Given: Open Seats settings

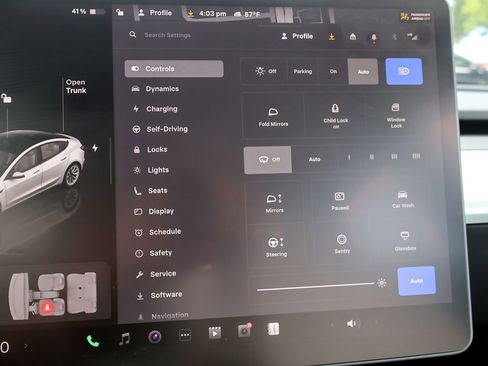Looking at the screenshot, I should point(151,191).
